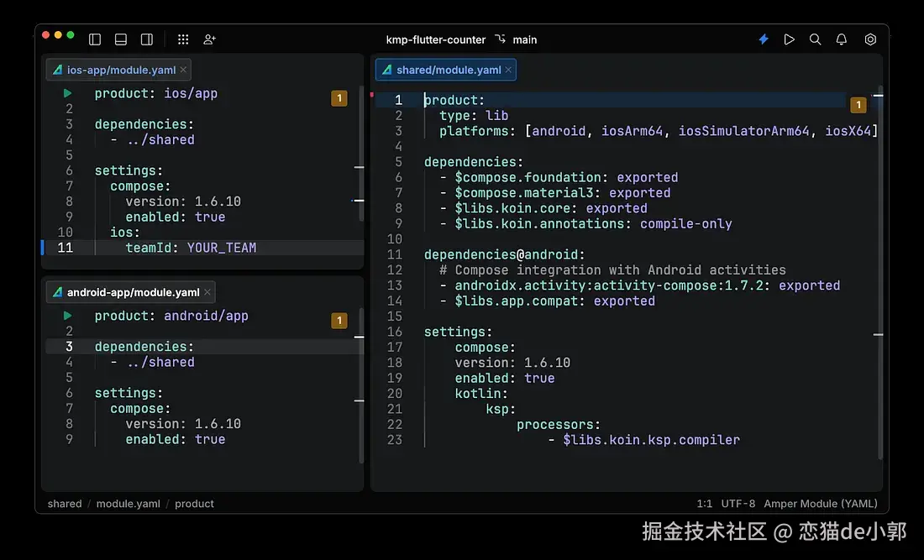
Task: Click the add collaborator icon
Action: pyautogui.click(x=209, y=39)
